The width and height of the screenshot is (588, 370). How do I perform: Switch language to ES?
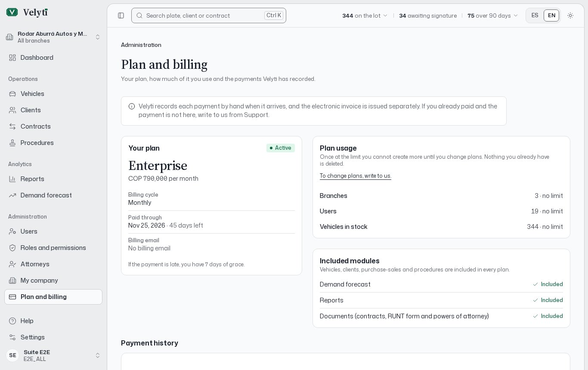coord(535,15)
